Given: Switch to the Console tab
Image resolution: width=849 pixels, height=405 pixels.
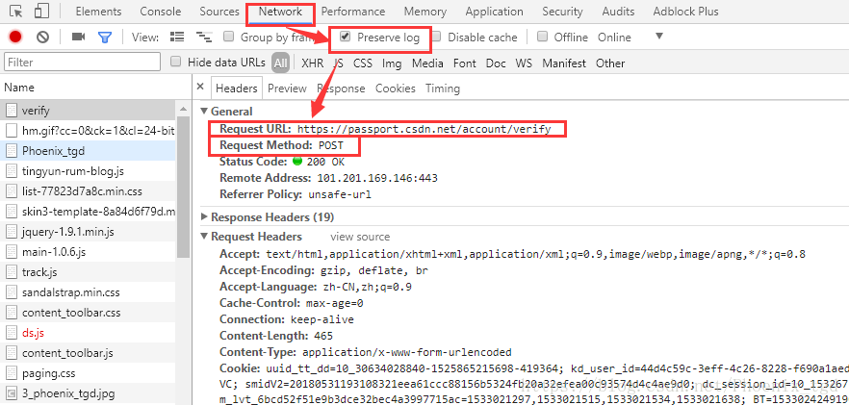Looking at the screenshot, I should [160, 12].
